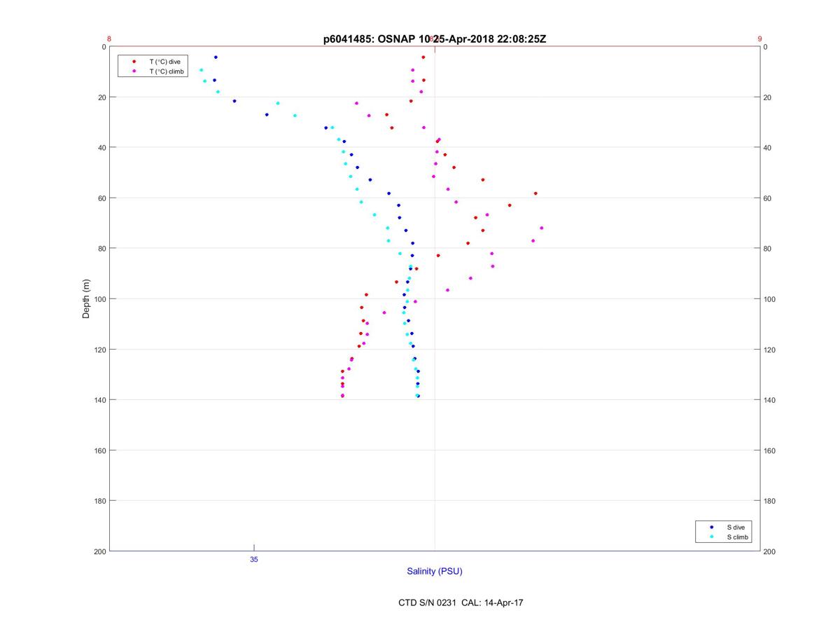Click the '40' tick on left depth axis
This screenshot has width=840, height=620.
point(101,148)
